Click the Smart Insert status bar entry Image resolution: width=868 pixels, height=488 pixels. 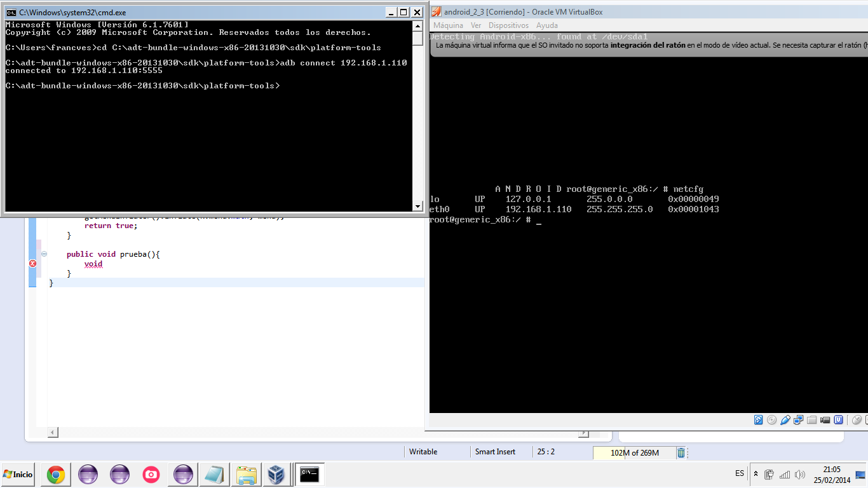(x=495, y=452)
